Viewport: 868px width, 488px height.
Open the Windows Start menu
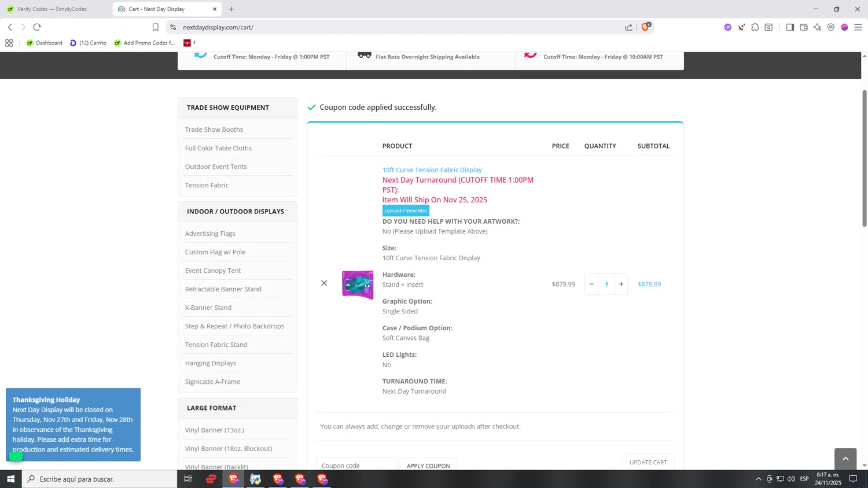pyautogui.click(x=10, y=479)
